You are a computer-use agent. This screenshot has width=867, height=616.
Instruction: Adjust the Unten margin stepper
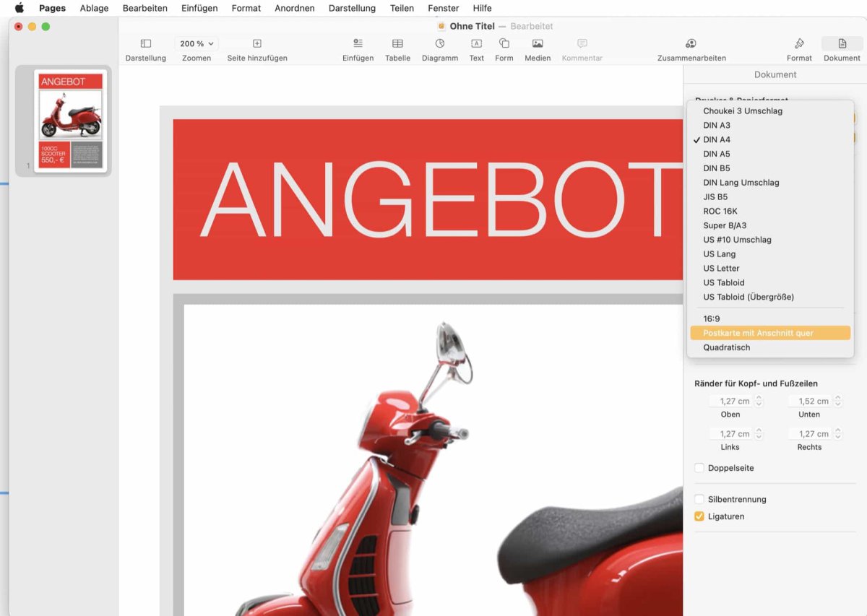point(838,402)
